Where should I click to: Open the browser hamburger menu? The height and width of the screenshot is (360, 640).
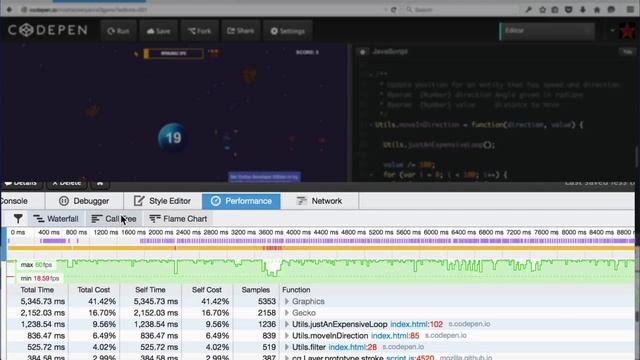(631, 10)
